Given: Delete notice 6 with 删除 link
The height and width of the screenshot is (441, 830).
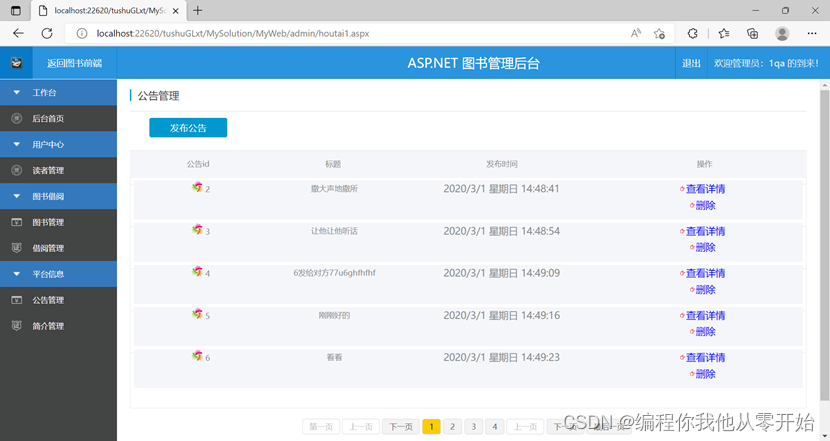Looking at the screenshot, I should point(705,374).
